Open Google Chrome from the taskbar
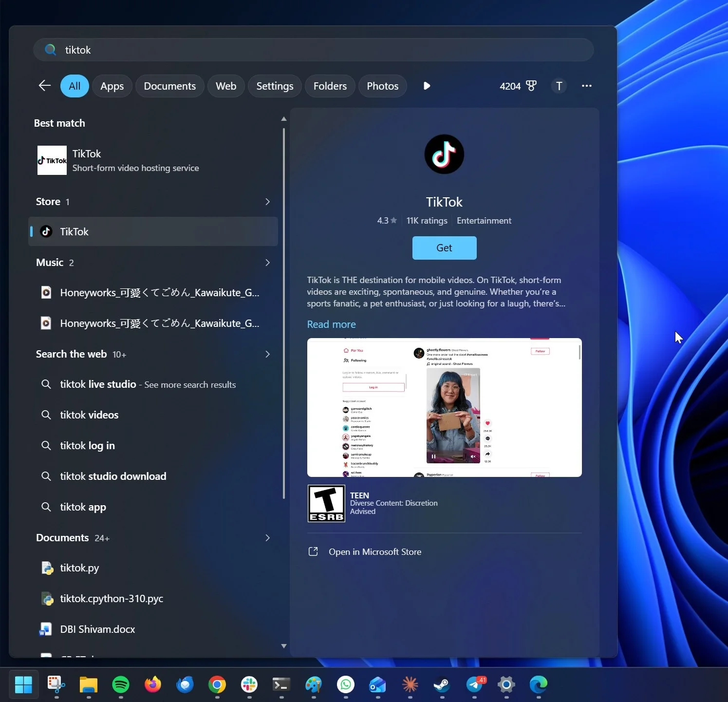The height and width of the screenshot is (702, 728). (x=217, y=684)
